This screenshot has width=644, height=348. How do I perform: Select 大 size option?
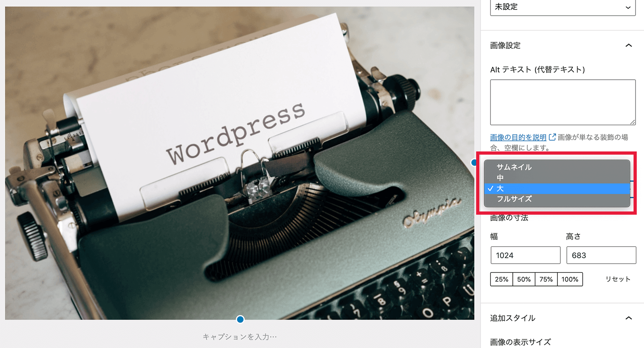click(x=557, y=188)
